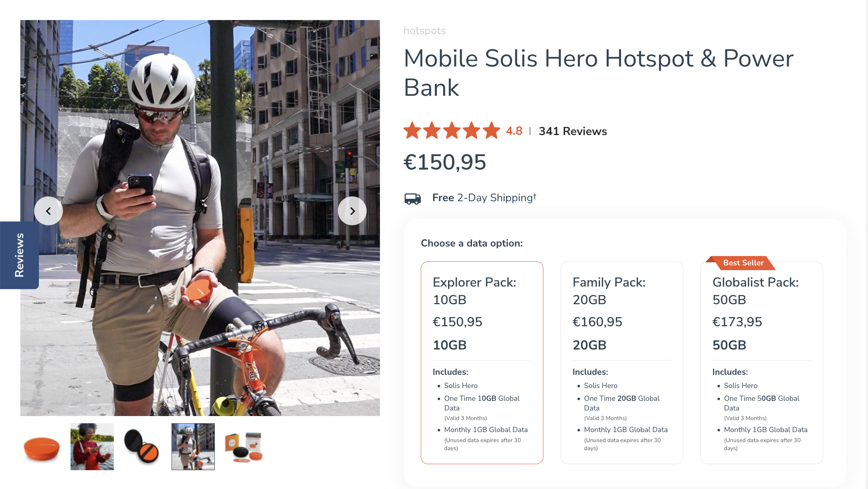Click the 4.8 rating score
Screen dimensions: 868x489
(514, 131)
